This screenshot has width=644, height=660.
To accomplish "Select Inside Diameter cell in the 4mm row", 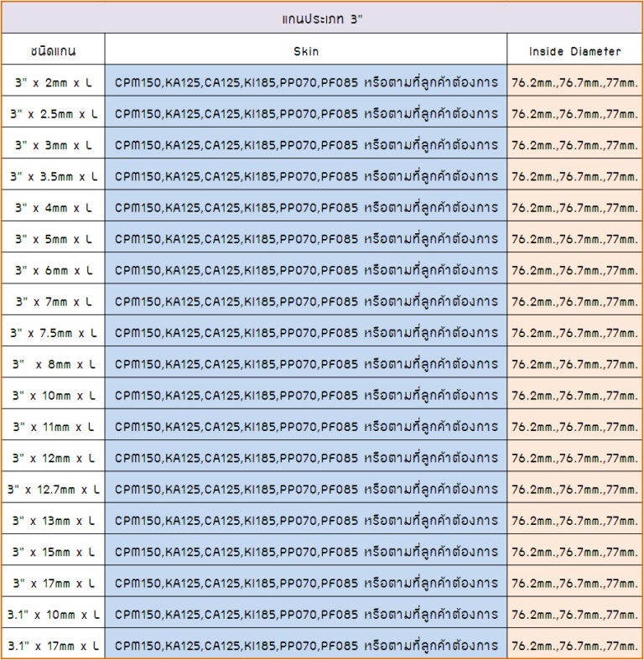I will (574, 205).
